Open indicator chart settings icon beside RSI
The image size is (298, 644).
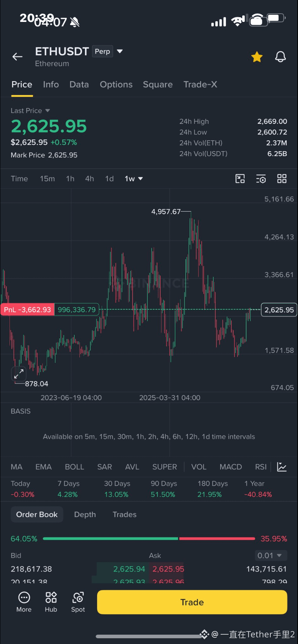pos(282,467)
